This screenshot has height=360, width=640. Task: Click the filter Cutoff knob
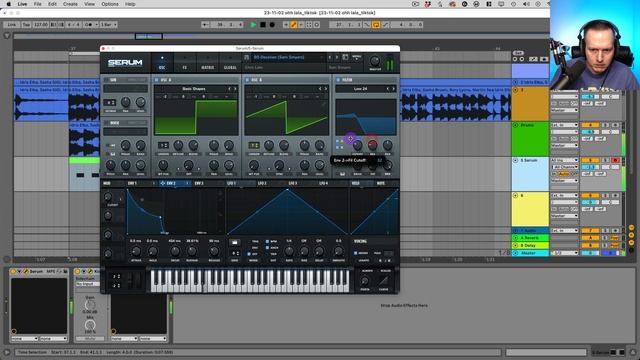click(358, 145)
